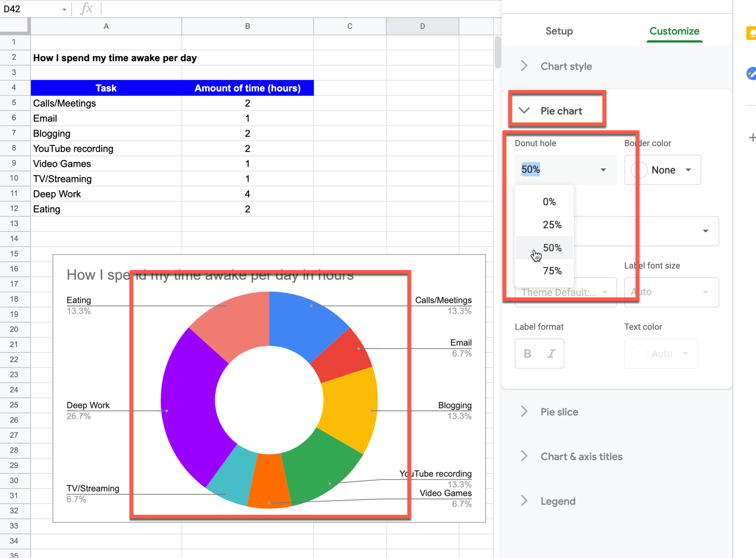Select the Blogging cell
Viewport: 756px width, 558px height.
click(x=106, y=134)
